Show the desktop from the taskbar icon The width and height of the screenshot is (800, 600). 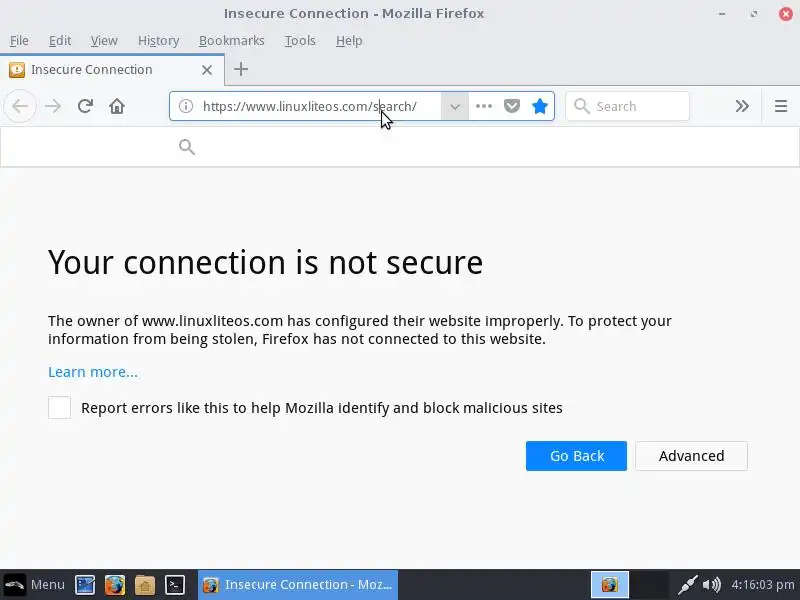pos(85,585)
